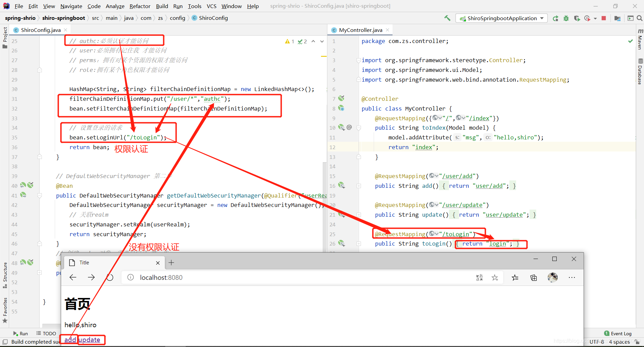
Task: Open the Build menu
Action: (x=162, y=6)
